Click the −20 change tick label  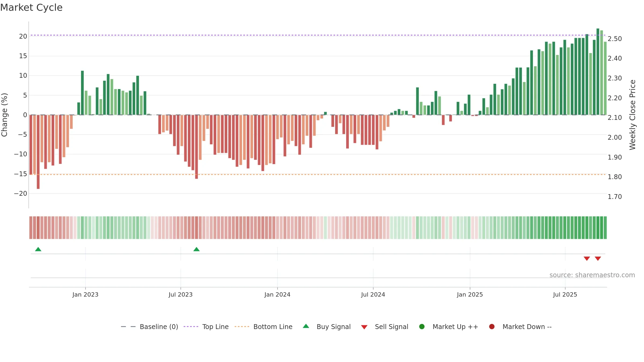click(21, 193)
